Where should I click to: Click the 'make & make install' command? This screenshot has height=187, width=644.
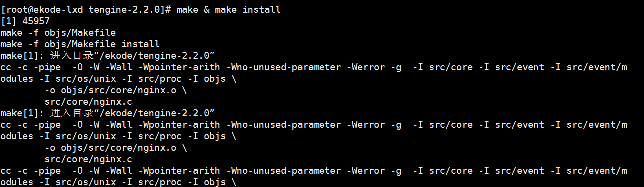point(229,10)
